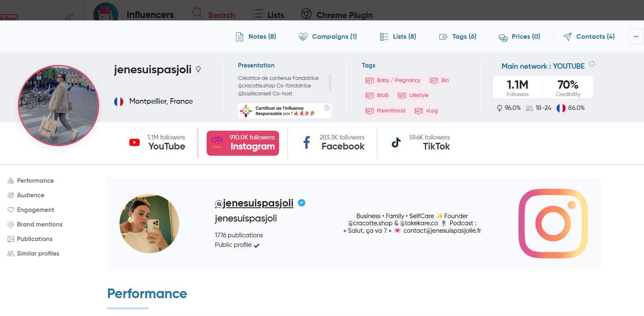Open the ellipsis more-options menu
The image size is (644, 316).
tap(636, 36)
